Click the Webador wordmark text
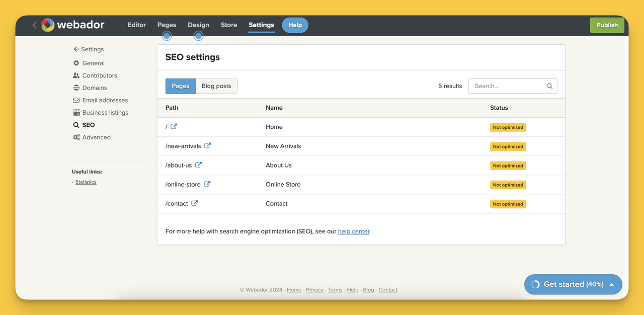This screenshot has width=644, height=315. (80, 25)
